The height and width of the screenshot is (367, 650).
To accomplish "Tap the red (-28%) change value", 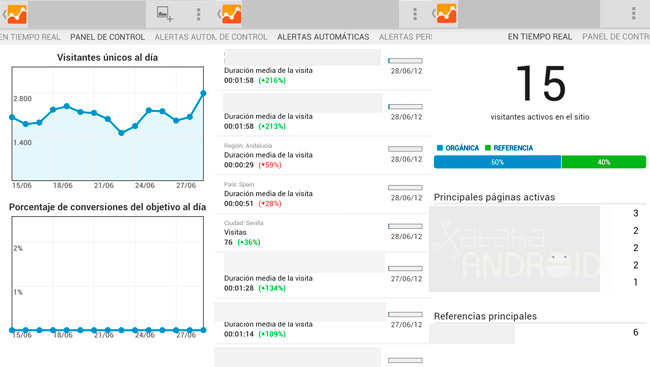I will [270, 204].
